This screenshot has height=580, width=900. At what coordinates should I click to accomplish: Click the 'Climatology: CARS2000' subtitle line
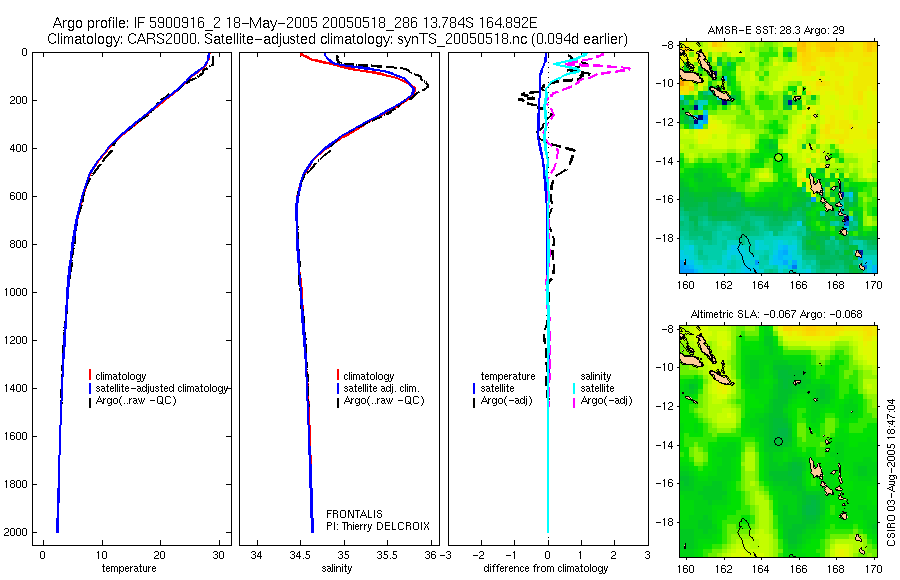pos(337,39)
